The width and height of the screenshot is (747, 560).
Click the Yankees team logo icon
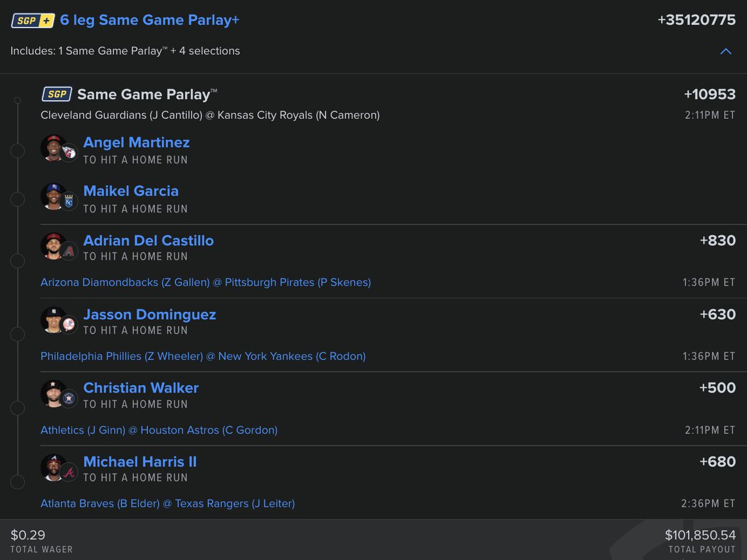pyautogui.click(x=69, y=324)
